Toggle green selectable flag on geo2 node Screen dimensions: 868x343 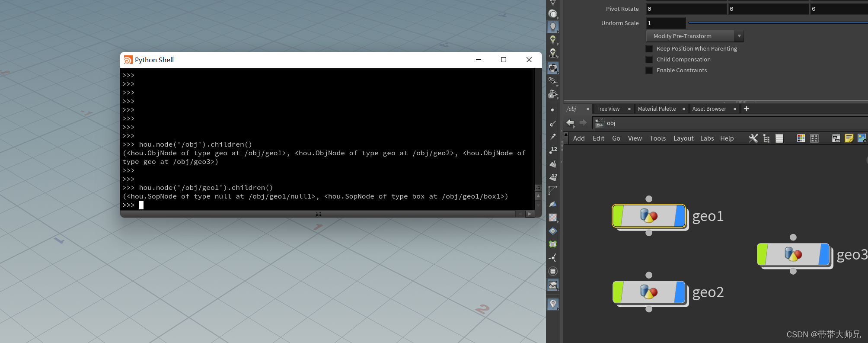click(618, 292)
